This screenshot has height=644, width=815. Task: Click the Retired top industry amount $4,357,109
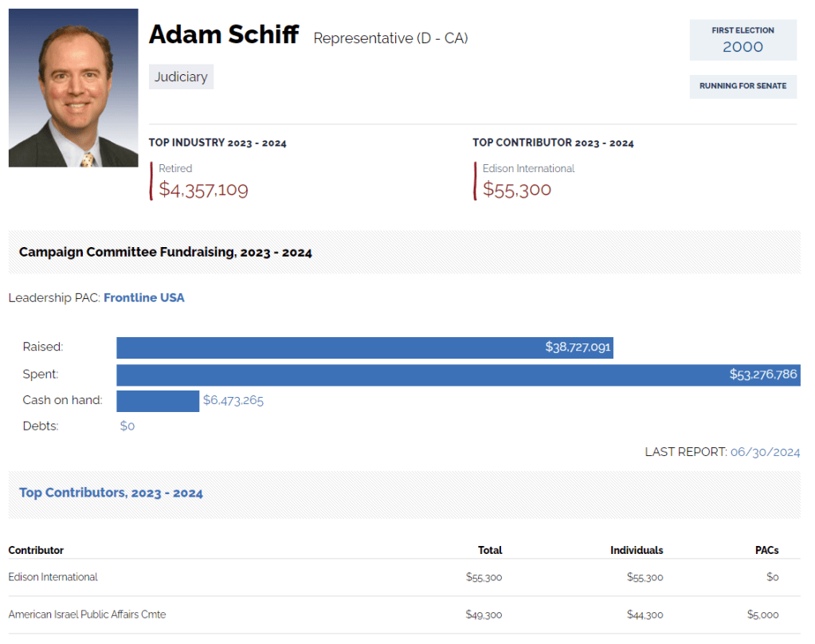[x=203, y=190]
